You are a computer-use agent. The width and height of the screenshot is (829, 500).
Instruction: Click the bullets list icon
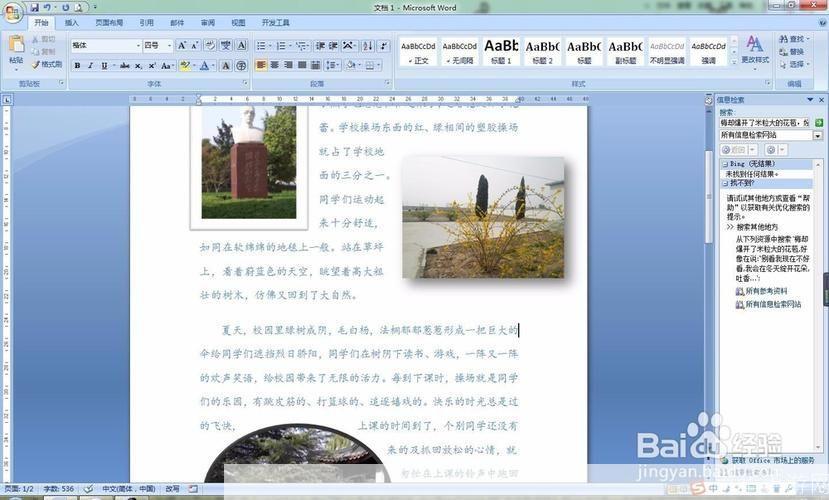tap(261, 46)
